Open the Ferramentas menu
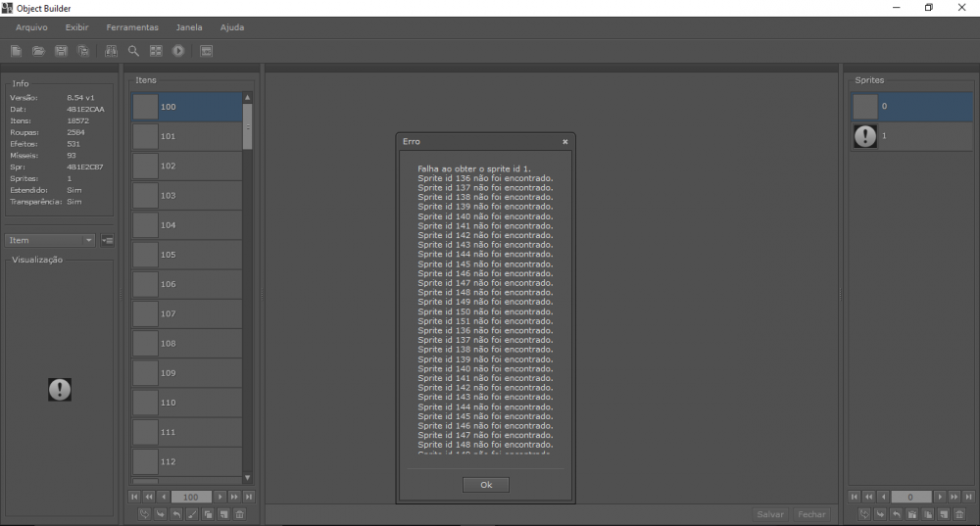The height and width of the screenshot is (526, 980). pyautogui.click(x=132, y=27)
